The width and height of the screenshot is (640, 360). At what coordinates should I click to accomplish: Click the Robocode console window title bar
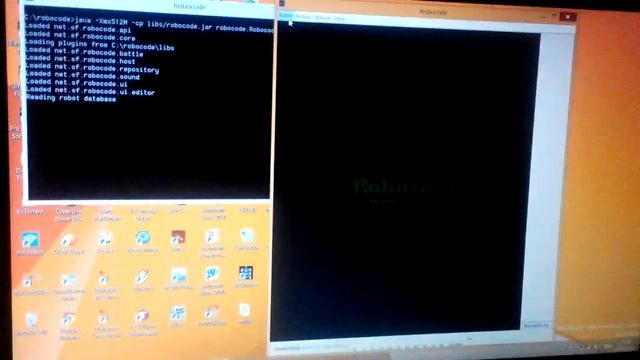(x=149, y=6)
